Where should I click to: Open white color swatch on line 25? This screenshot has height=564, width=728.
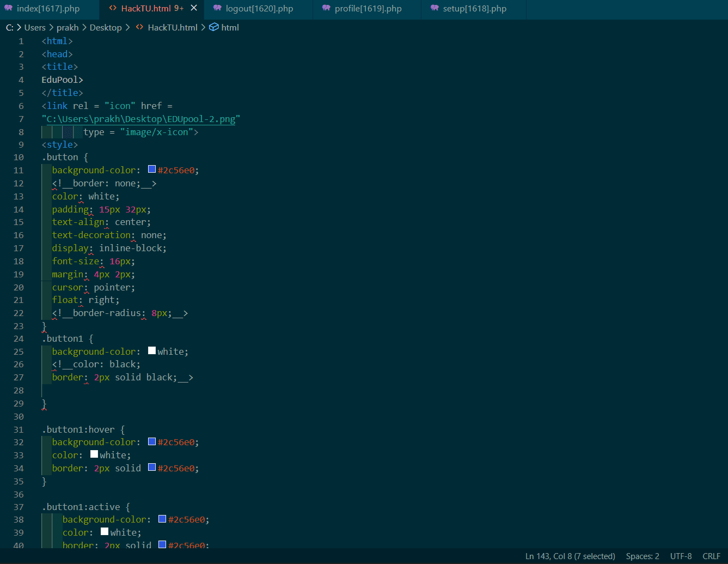click(152, 351)
